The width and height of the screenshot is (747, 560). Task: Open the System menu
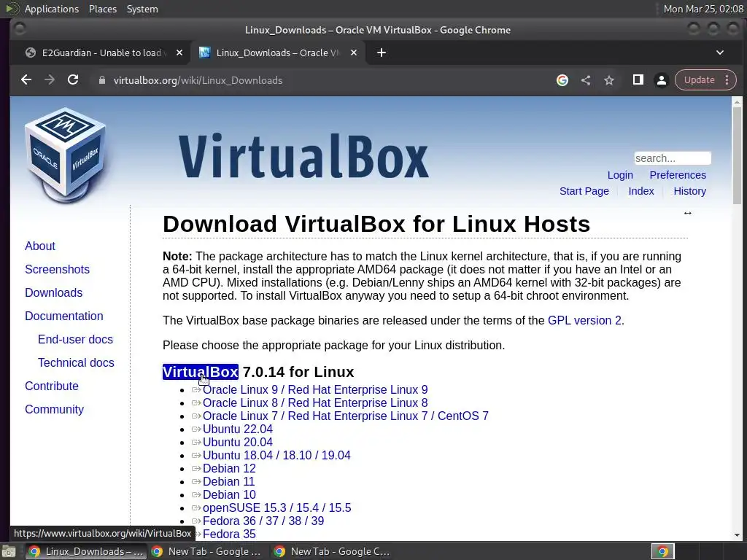(142, 9)
